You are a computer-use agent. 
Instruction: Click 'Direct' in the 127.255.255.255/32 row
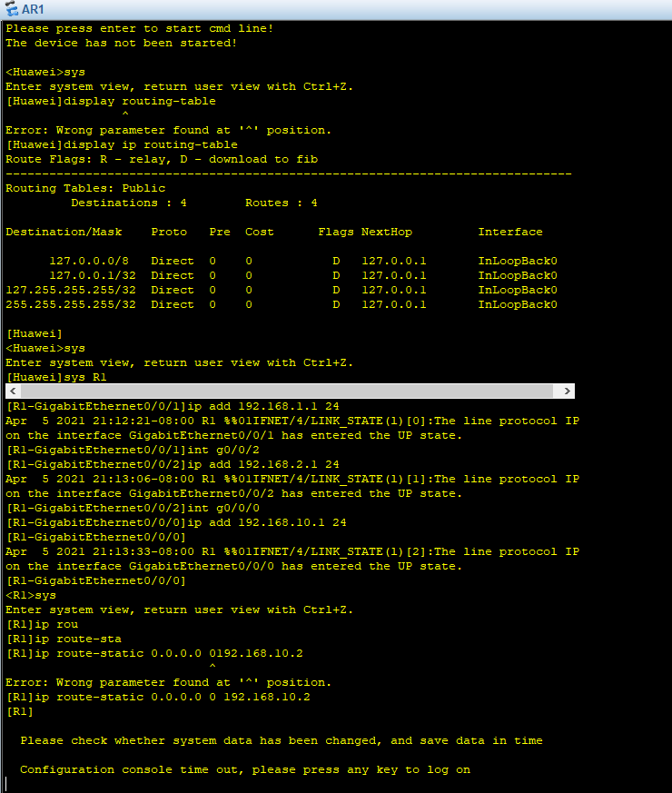coord(173,291)
